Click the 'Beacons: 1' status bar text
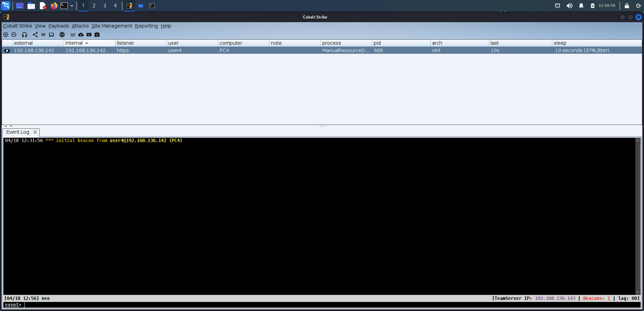The image size is (644, 311). point(597,298)
